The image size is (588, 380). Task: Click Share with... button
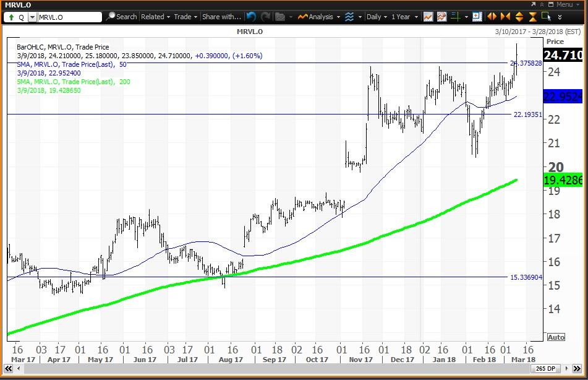click(221, 17)
